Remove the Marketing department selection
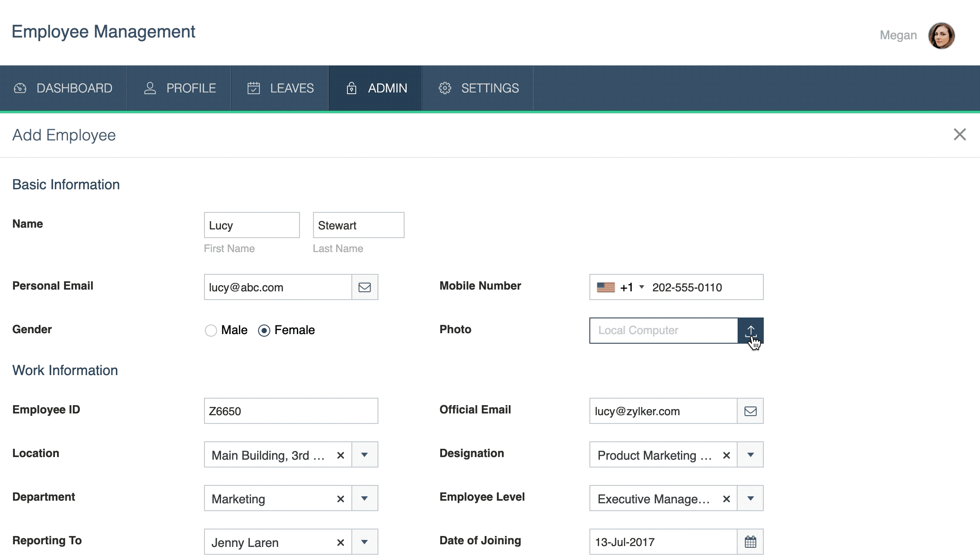Screen dimensions: 980x560 (x=340, y=499)
